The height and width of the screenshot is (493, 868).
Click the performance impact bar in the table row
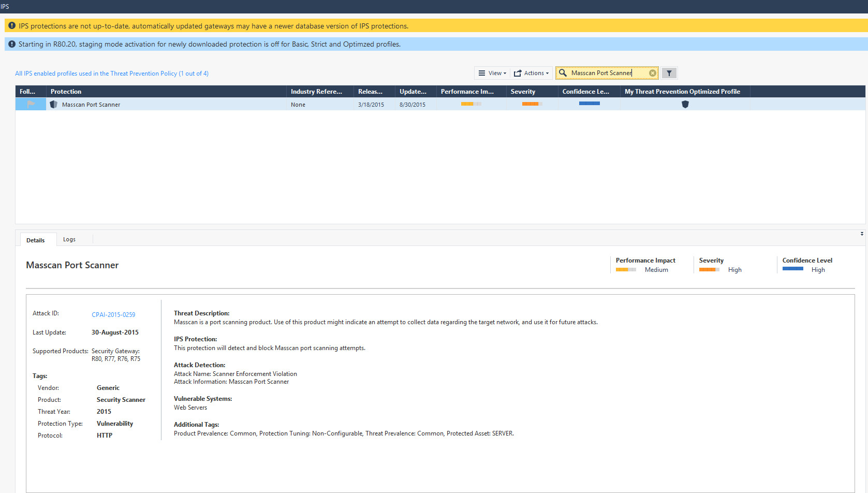pos(471,104)
